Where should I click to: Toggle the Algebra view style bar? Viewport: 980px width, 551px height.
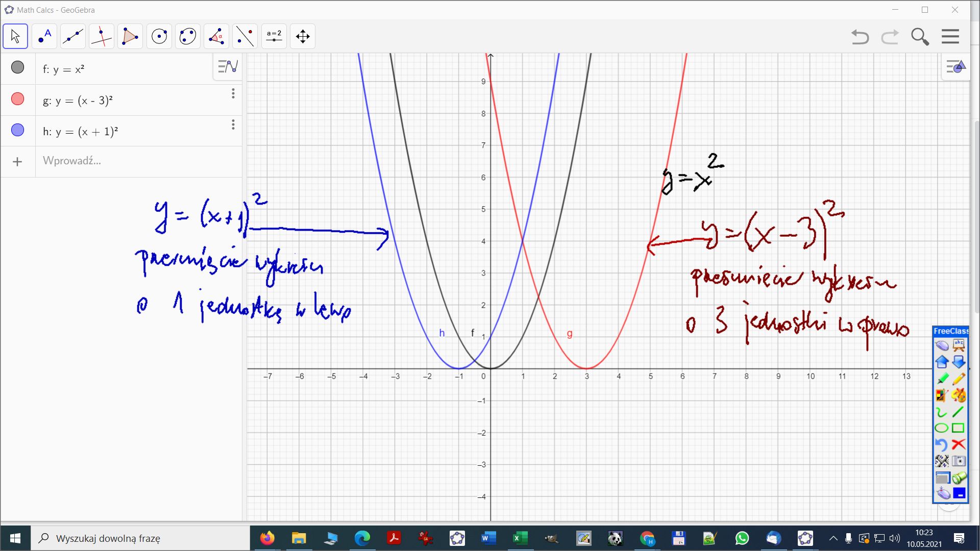pyautogui.click(x=228, y=67)
